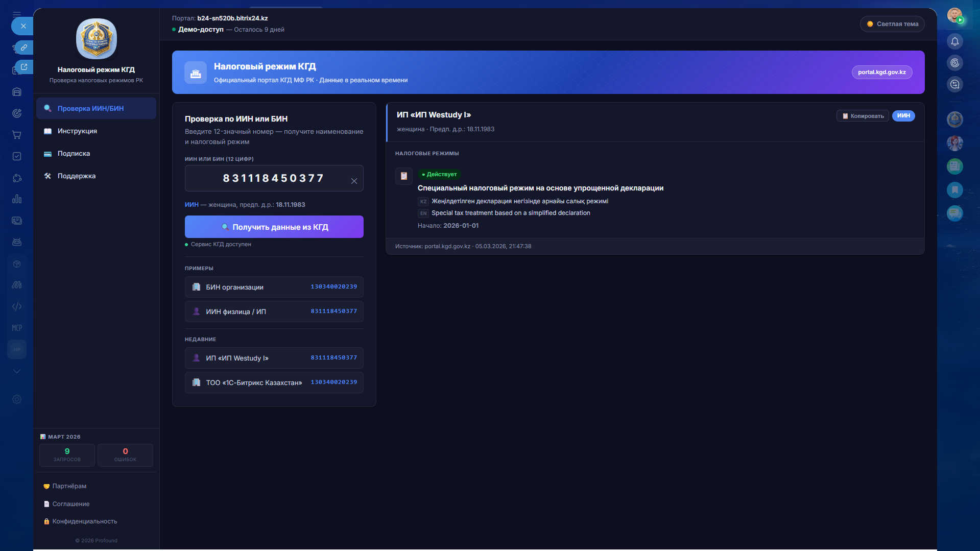980x551 pixels.
Task: Open the badge emblem avatar in the right rail
Action: pos(955,119)
